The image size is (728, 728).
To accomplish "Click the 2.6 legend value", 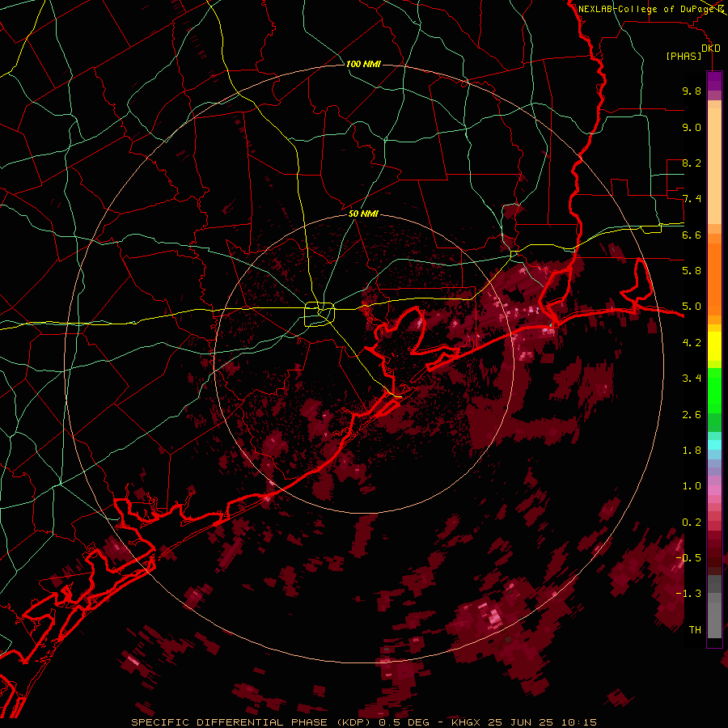I will coord(692,415).
